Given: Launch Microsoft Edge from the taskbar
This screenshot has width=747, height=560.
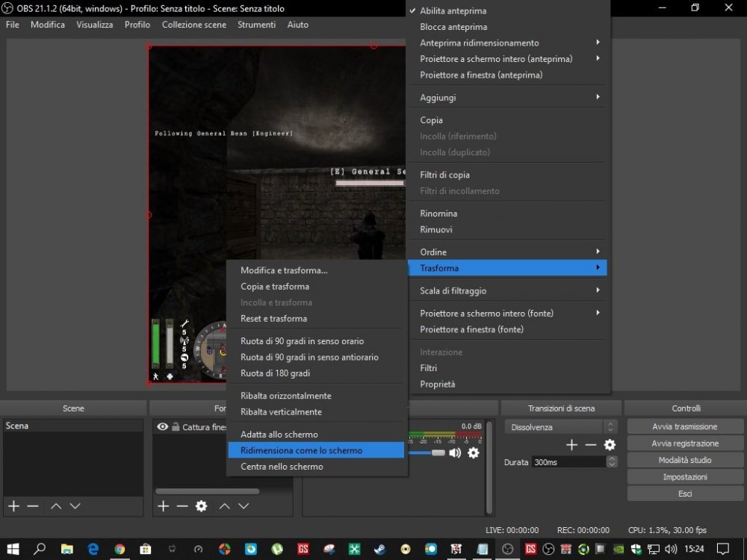Looking at the screenshot, I should (x=93, y=549).
